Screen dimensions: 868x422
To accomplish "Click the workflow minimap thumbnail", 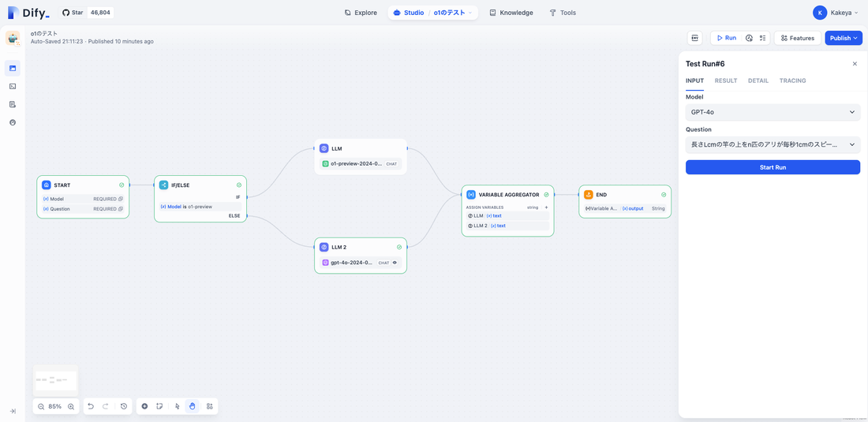I will point(56,380).
